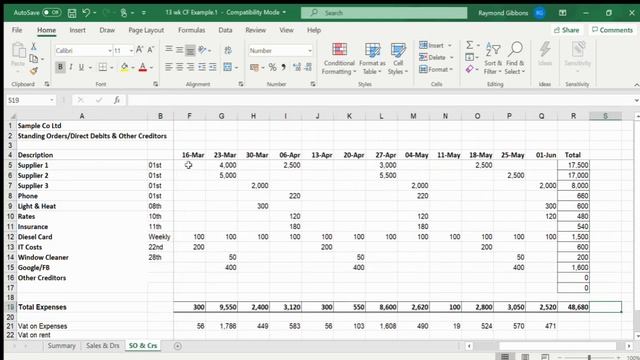Align text to the top of the cell
640x360 pixels.
pos(169,49)
